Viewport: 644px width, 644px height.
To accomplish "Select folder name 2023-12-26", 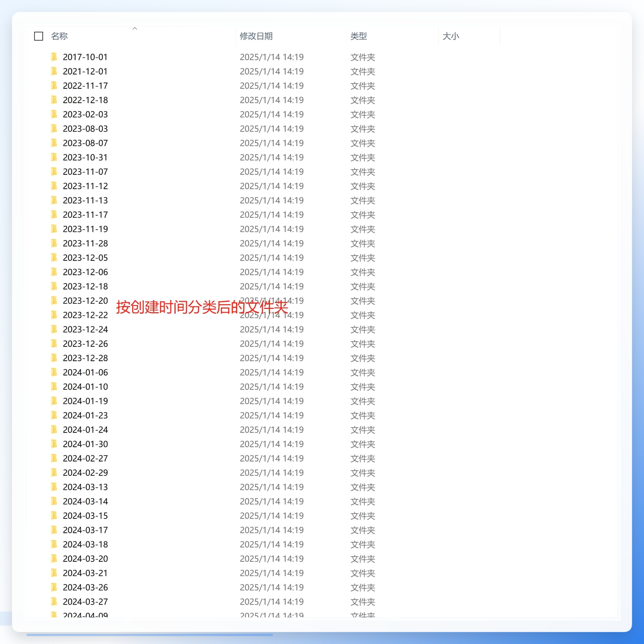I will coord(85,344).
